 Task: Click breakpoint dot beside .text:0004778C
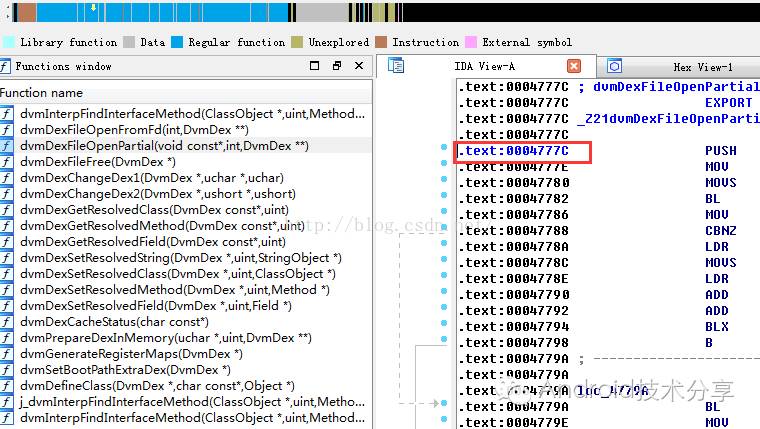[444, 259]
